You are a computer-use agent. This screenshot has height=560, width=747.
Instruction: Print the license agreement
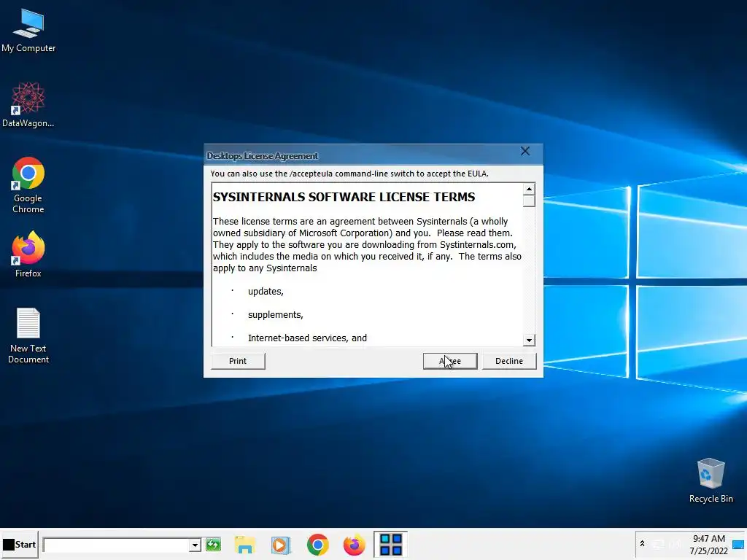238,361
